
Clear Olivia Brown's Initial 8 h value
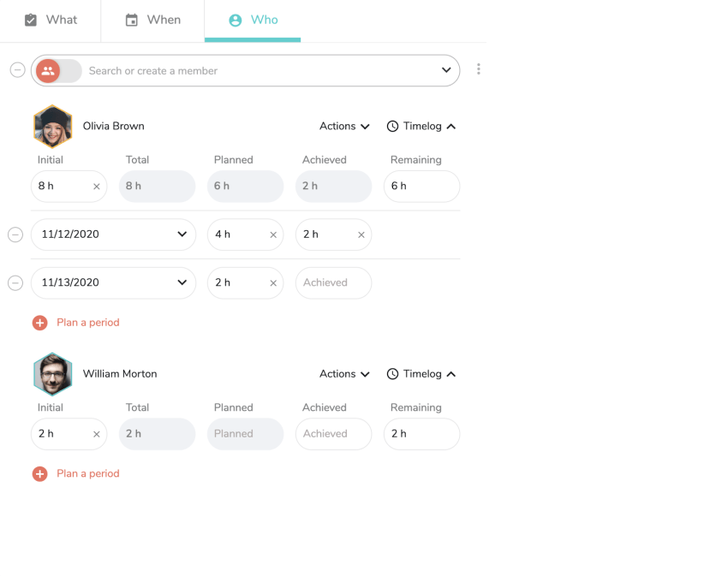coord(97,187)
